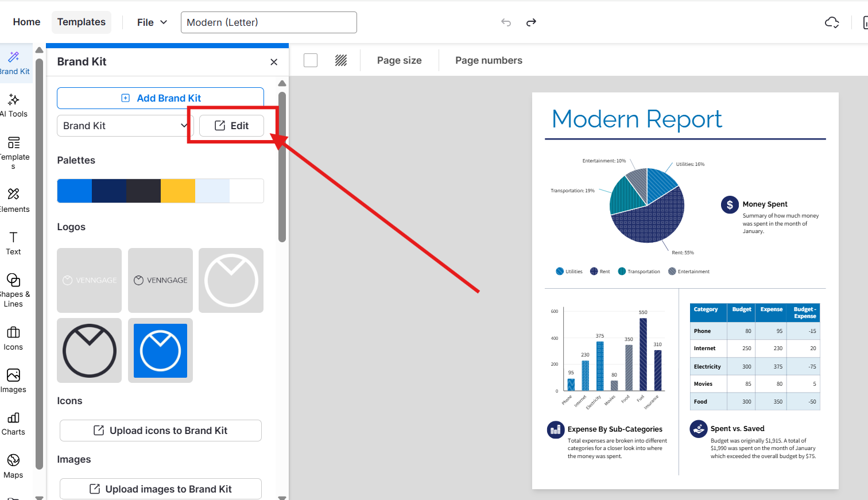Open the AI Tools sidebar panel
The width and height of the screenshot is (868, 500).
pos(14,106)
